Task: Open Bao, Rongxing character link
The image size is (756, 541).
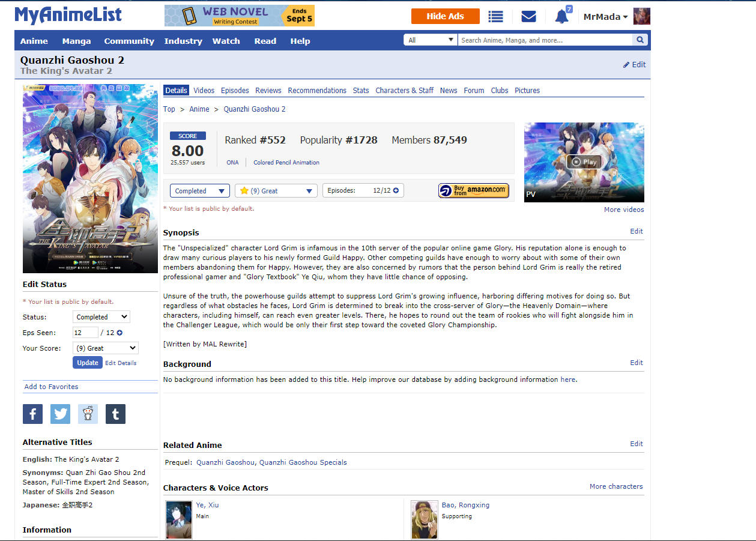Action: (x=465, y=505)
